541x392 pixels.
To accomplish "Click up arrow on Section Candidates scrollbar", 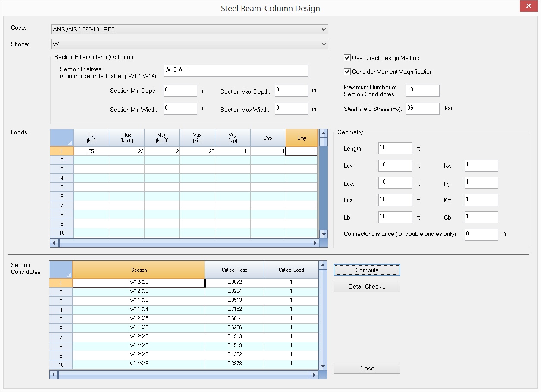I will pyautogui.click(x=323, y=265).
